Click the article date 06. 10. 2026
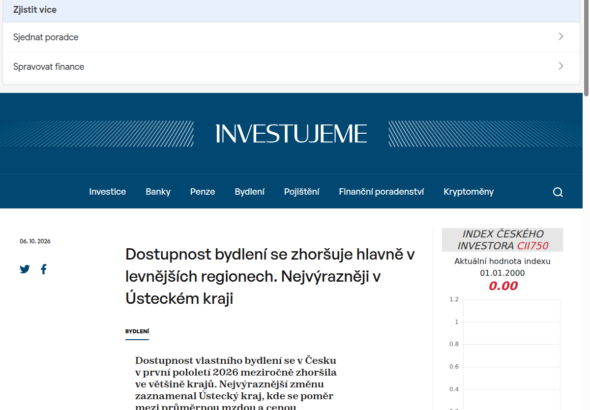 click(x=35, y=241)
